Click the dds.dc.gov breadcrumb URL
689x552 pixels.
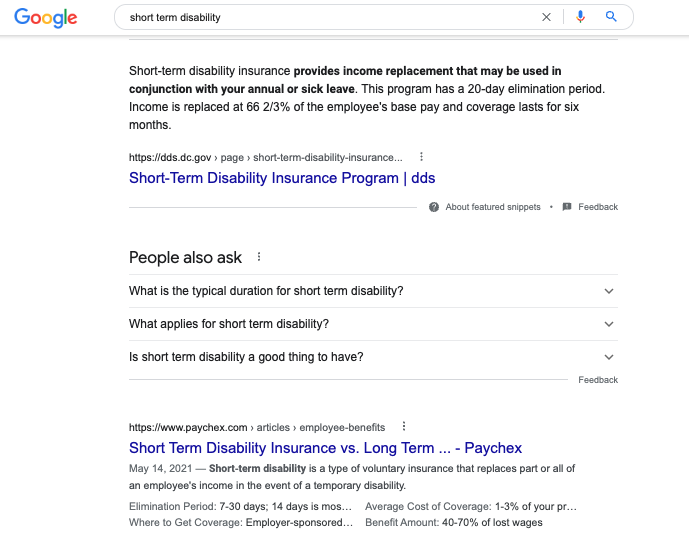click(265, 157)
